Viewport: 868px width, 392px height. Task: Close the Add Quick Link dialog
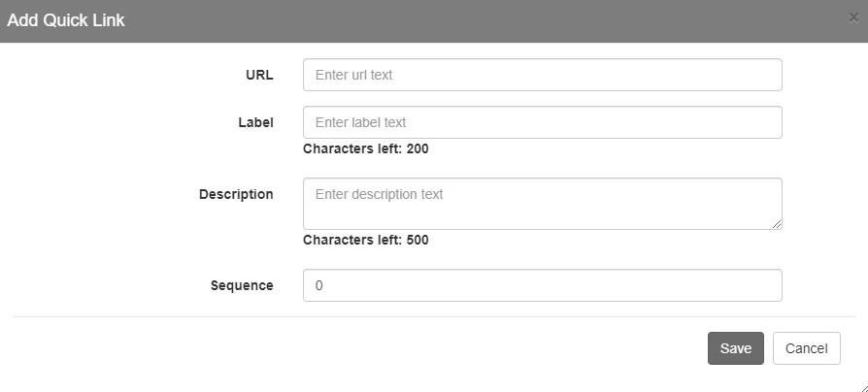pos(853,17)
